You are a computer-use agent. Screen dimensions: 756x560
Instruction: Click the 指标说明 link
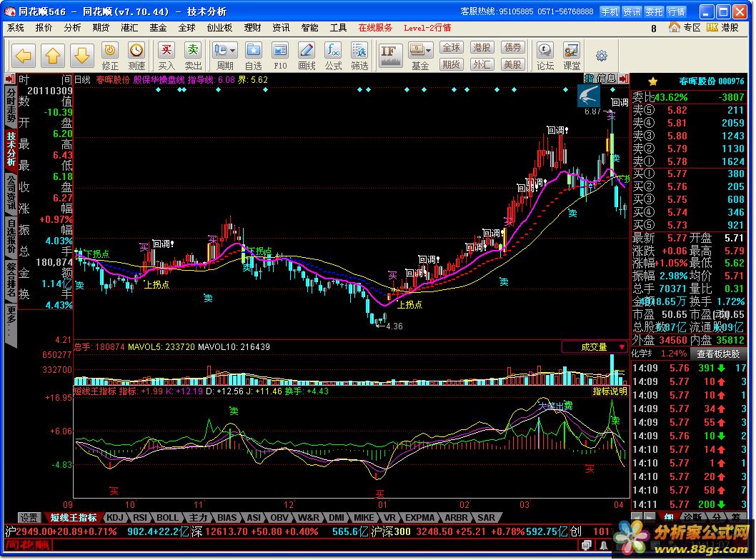point(610,391)
